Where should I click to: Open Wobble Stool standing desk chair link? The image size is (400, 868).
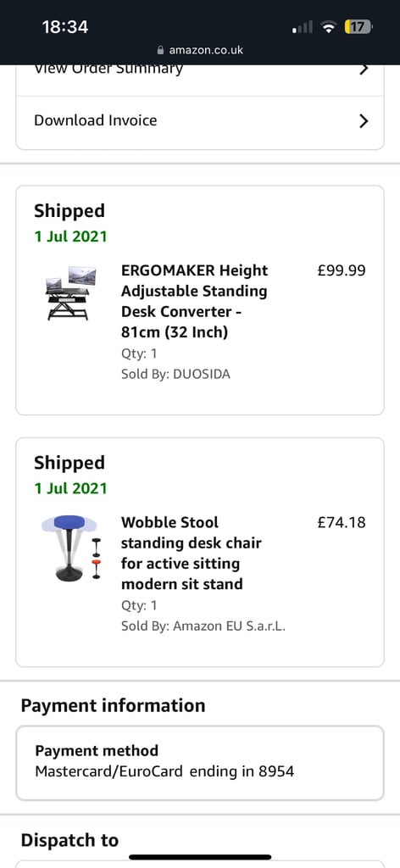pyautogui.click(x=191, y=553)
